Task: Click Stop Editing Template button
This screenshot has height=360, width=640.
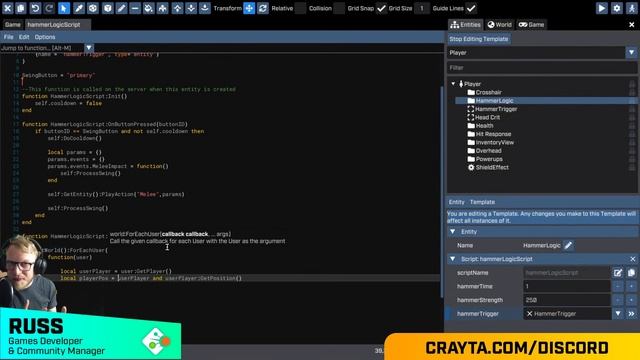Action: click(x=478, y=39)
